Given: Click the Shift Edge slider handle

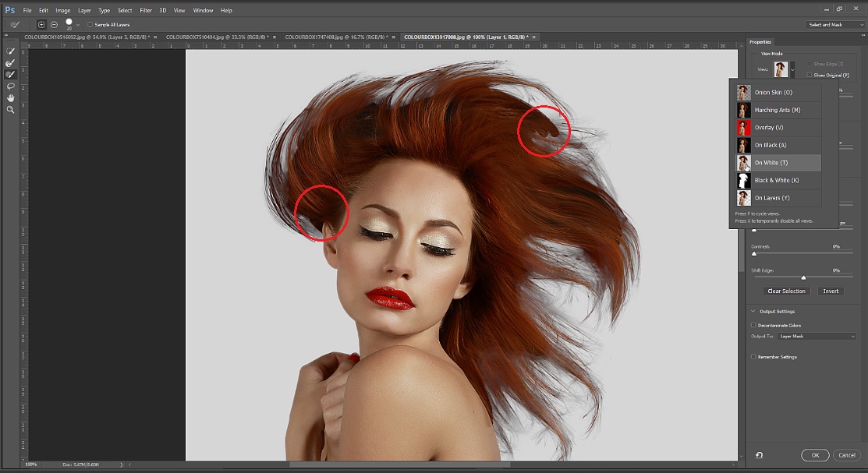Looking at the screenshot, I should click(x=803, y=277).
